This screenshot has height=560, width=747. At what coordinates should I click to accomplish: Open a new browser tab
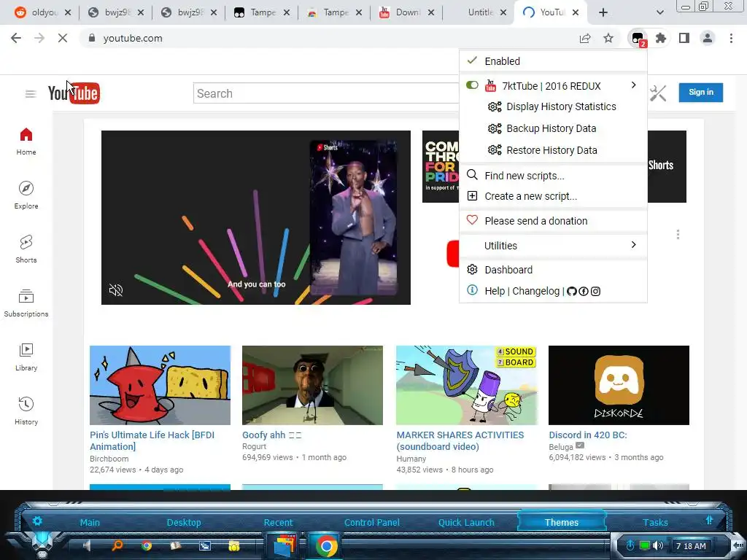[x=603, y=12]
